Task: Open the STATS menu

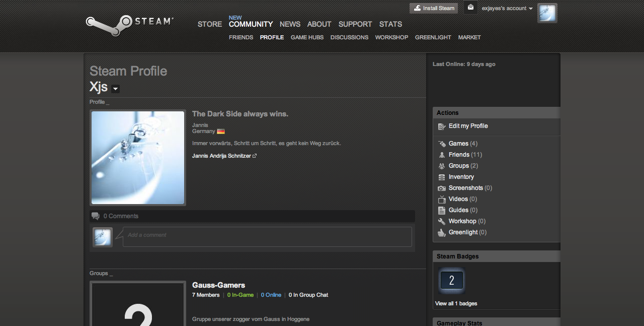Action: point(391,24)
